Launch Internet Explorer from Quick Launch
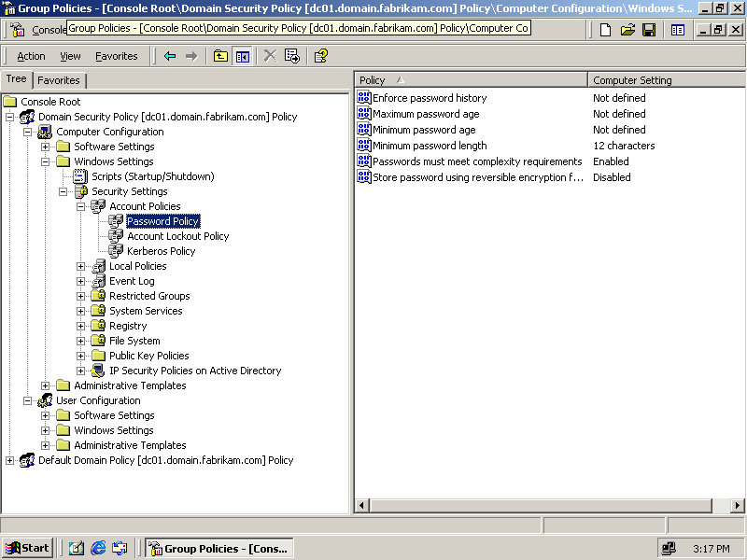Screen dimensions: 747x560 (x=98, y=548)
